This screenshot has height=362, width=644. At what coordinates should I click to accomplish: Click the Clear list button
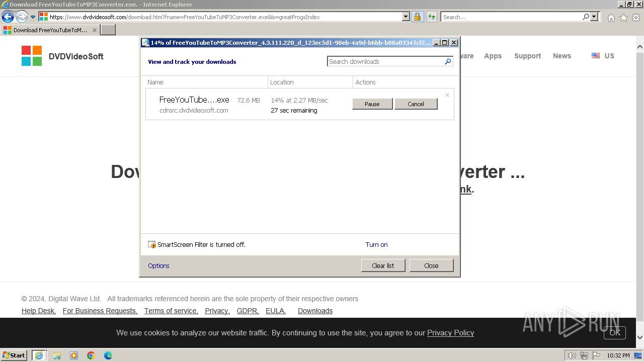click(383, 265)
